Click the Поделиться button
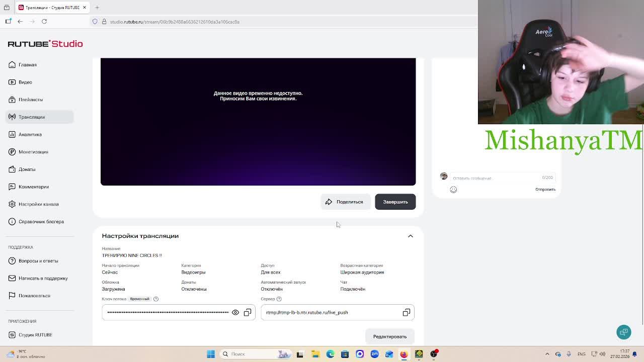The width and height of the screenshot is (644, 362). (345, 202)
